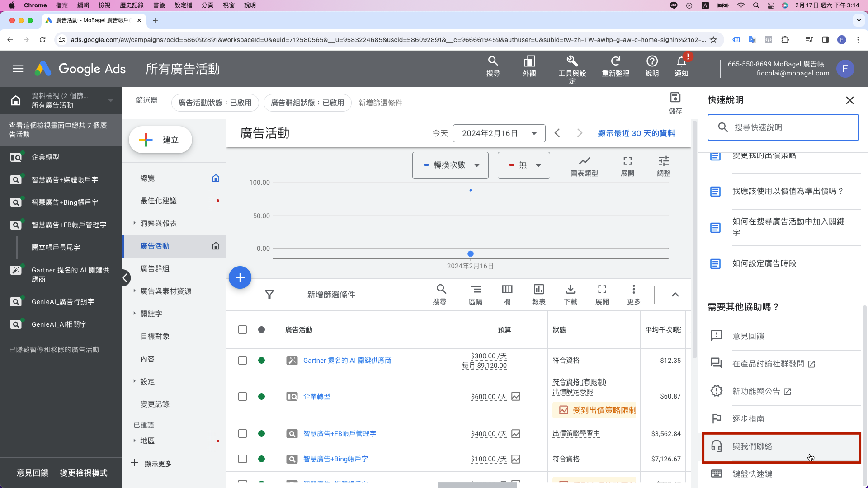
Task: Tick the checkbox for 智慧廣告+Bing帳戶字 row
Action: point(243,459)
